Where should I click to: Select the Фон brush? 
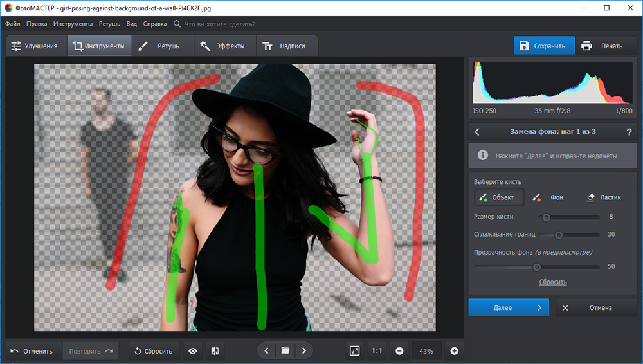coord(550,197)
